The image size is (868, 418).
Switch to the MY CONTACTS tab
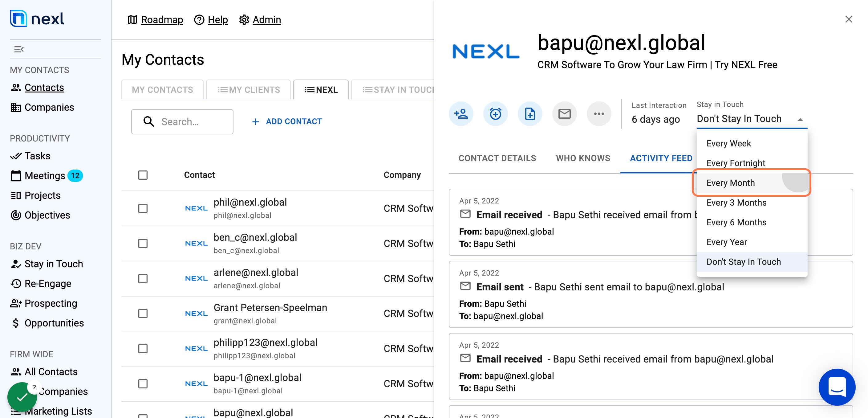coord(162,90)
